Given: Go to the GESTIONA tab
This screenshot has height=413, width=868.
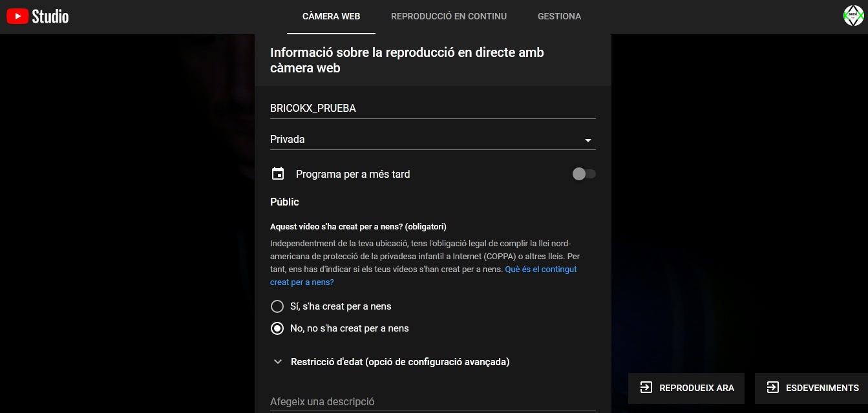Looking at the screenshot, I should [559, 17].
